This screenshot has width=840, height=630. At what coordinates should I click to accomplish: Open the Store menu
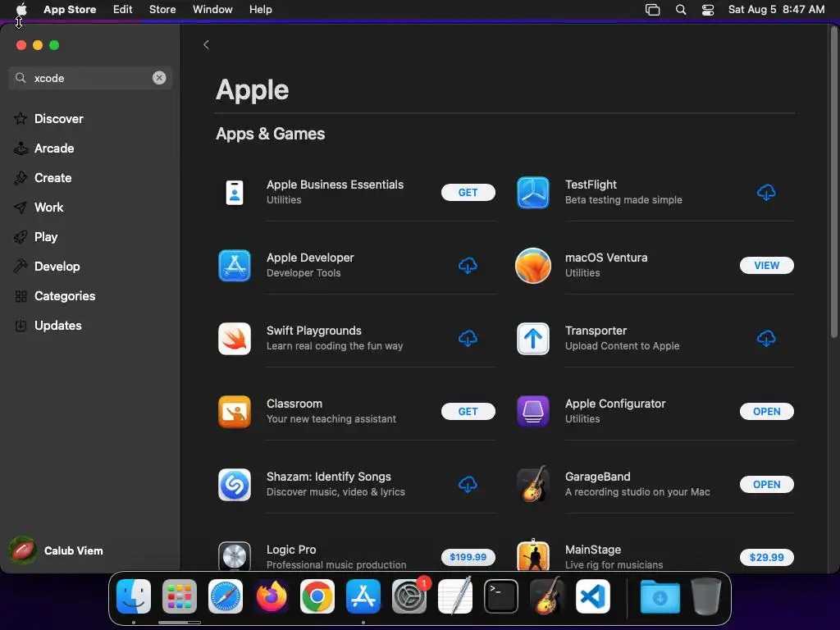click(162, 10)
